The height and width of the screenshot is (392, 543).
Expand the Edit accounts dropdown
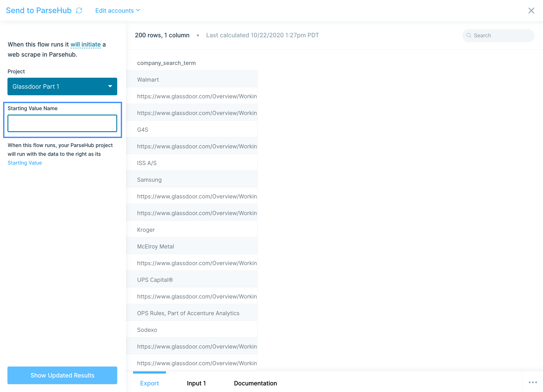[x=118, y=11]
